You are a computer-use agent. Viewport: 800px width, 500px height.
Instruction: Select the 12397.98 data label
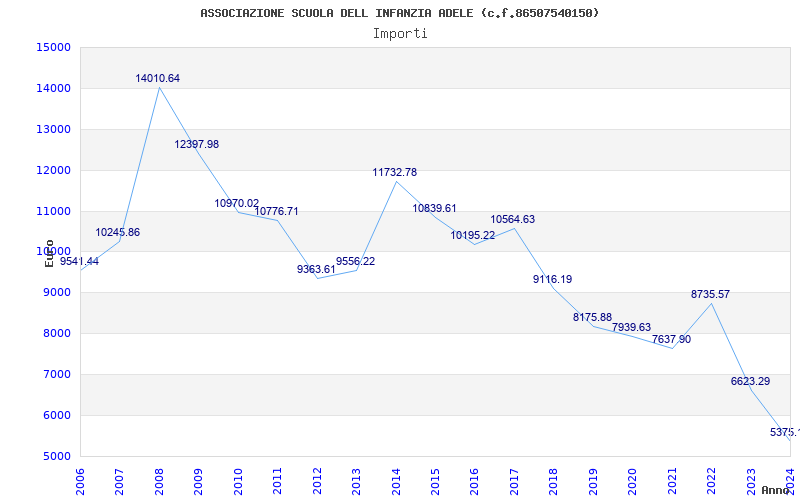[x=196, y=144]
